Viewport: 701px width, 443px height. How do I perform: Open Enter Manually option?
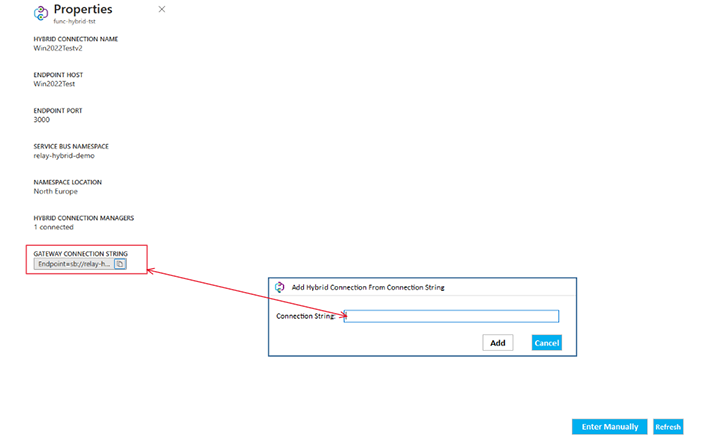[609, 426]
